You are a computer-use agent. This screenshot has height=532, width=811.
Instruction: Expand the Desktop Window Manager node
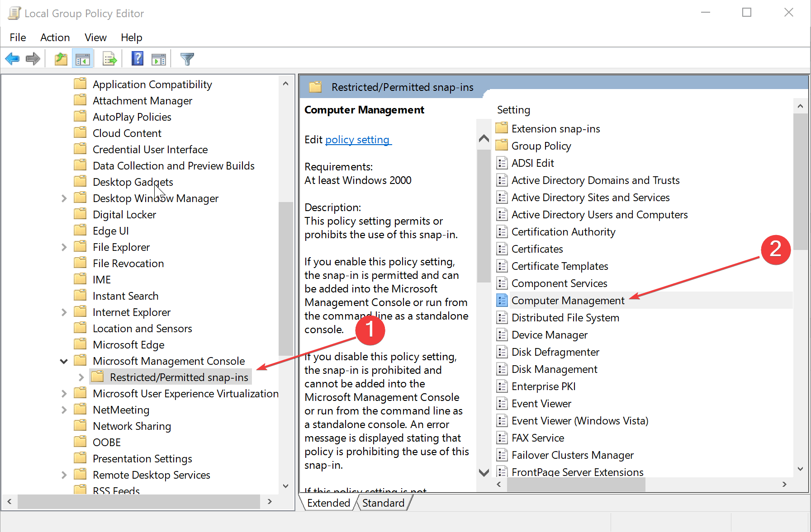click(x=64, y=198)
